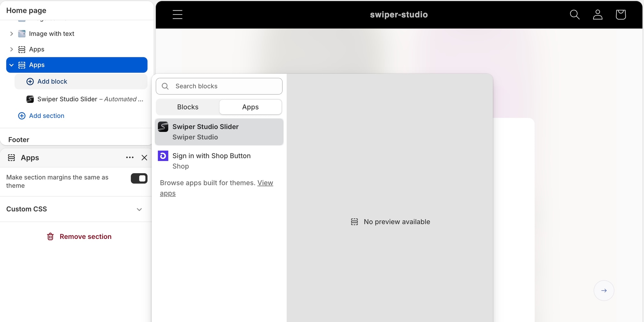The height and width of the screenshot is (322, 644).
Task: Click the section icon of collapsed Apps row
Action: (22, 49)
